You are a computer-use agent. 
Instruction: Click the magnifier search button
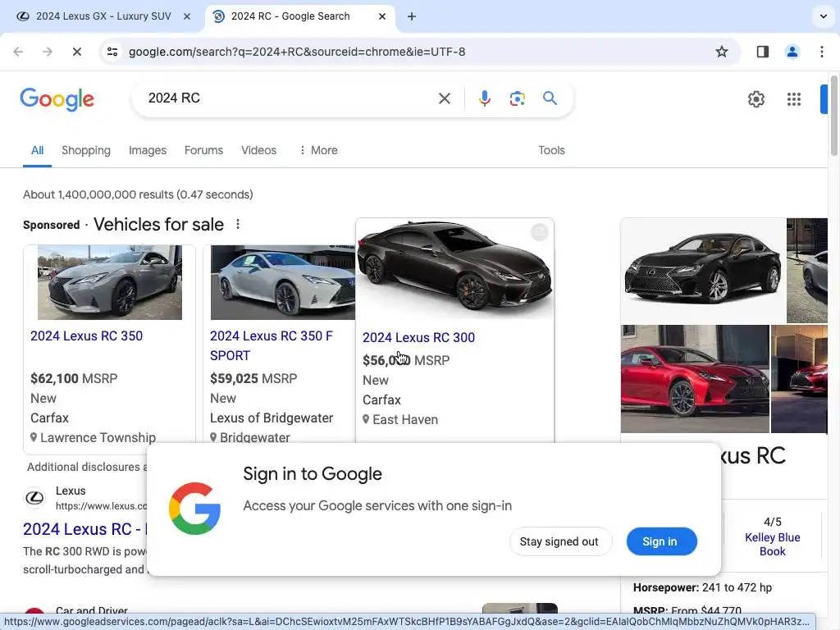(550, 98)
